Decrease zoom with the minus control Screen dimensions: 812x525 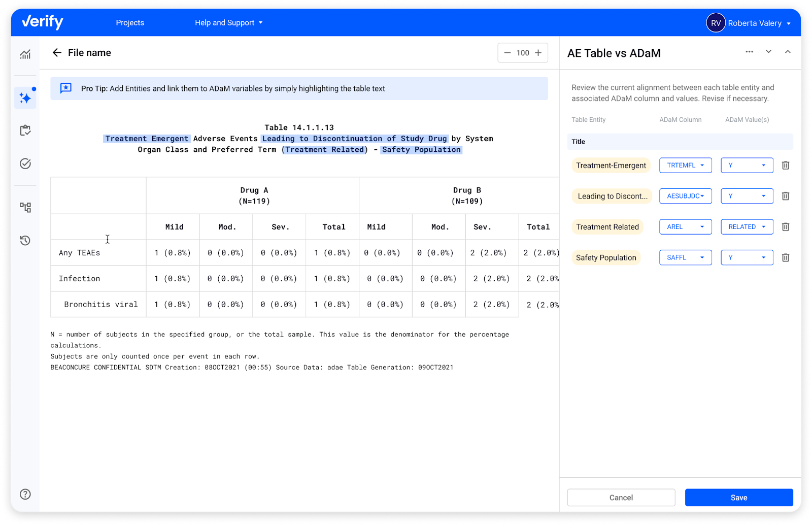pos(507,52)
